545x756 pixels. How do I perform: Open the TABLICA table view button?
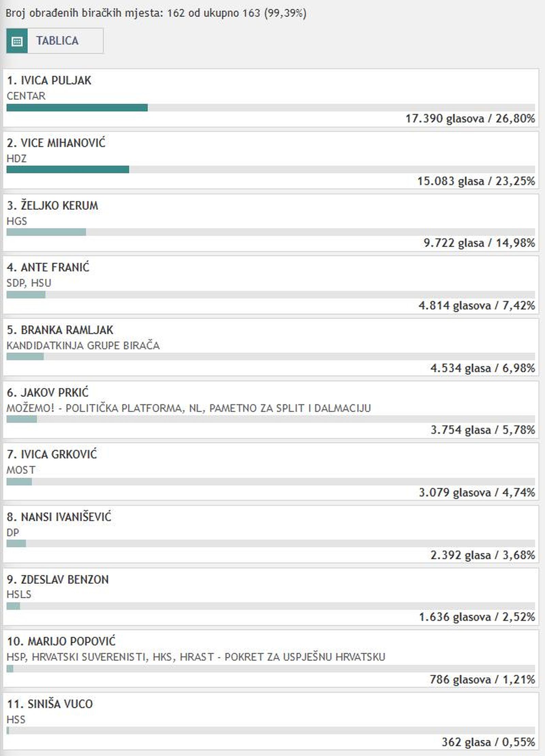(x=55, y=41)
